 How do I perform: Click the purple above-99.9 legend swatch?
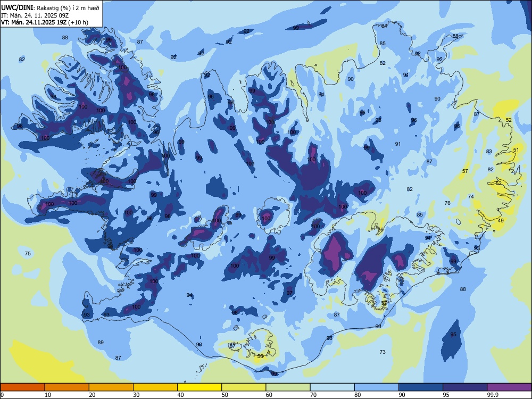[509, 387]
